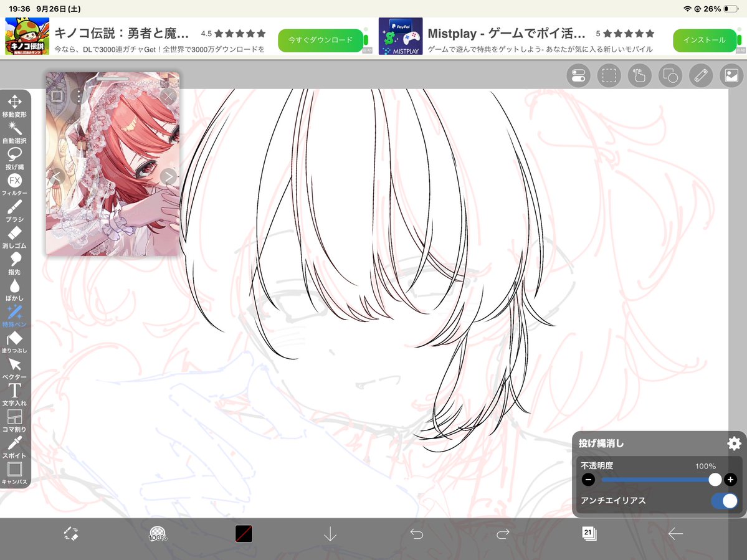The height and width of the screenshot is (560, 747).
Task: Open the view toggle switches icon
Action: coord(578,76)
